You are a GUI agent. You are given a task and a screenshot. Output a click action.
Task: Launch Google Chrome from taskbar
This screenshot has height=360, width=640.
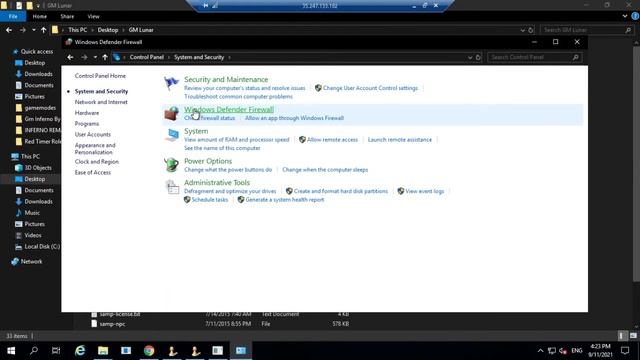click(149, 351)
